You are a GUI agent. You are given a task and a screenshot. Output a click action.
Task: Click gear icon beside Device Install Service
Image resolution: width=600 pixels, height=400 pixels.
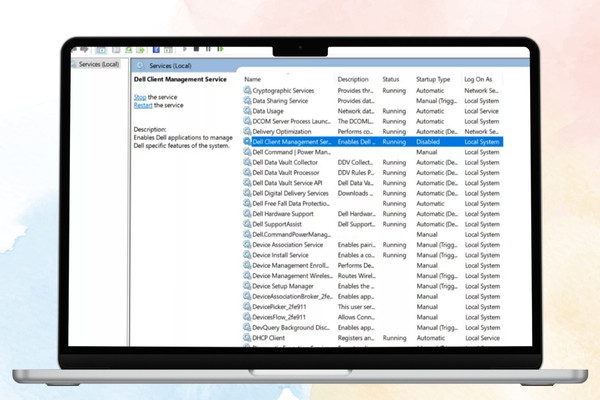click(248, 255)
